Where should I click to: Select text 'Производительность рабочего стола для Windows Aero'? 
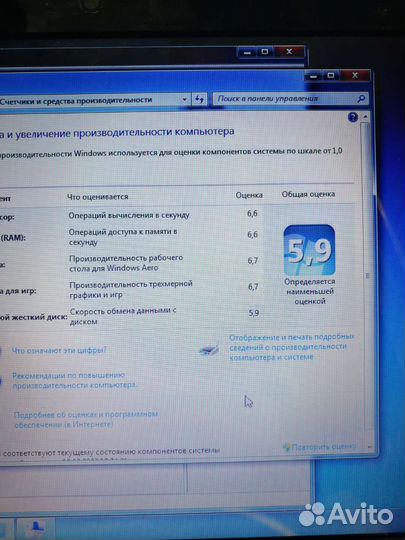pos(126,263)
